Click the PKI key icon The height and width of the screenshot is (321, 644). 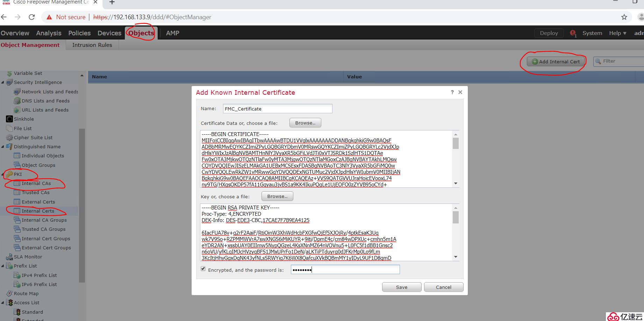[9, 174]
